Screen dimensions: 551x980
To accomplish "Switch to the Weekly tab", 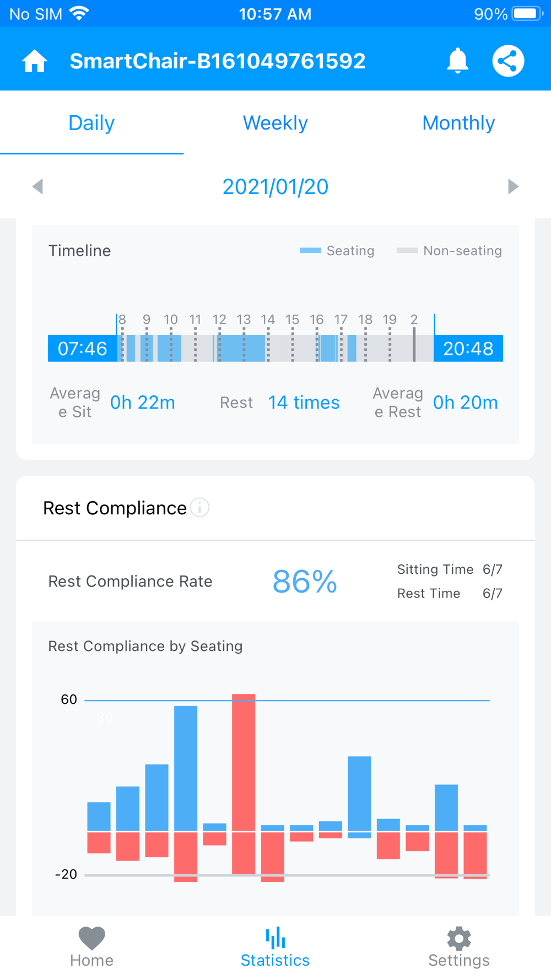I will tap(275, 123).
